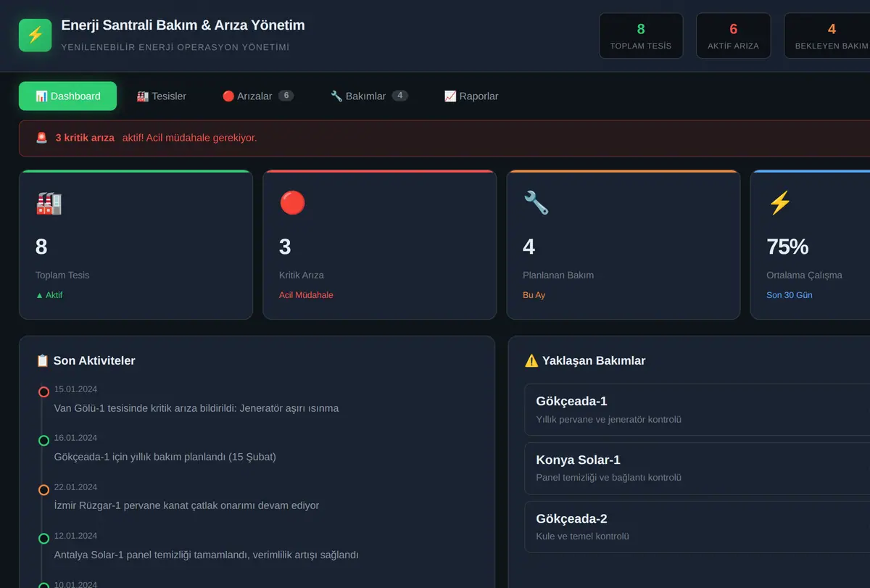870x588 pixels.
Task: Click the siren icon in critical alert banner
Action: (x=41, y=138)
